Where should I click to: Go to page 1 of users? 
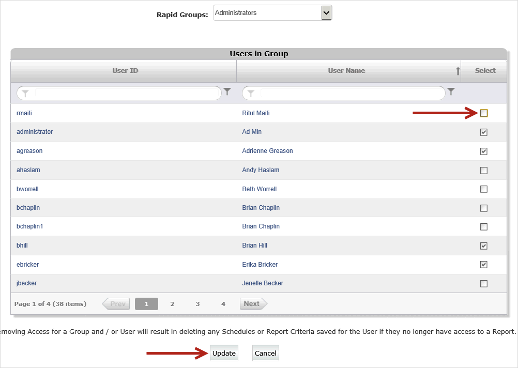(x=146, y=304)
